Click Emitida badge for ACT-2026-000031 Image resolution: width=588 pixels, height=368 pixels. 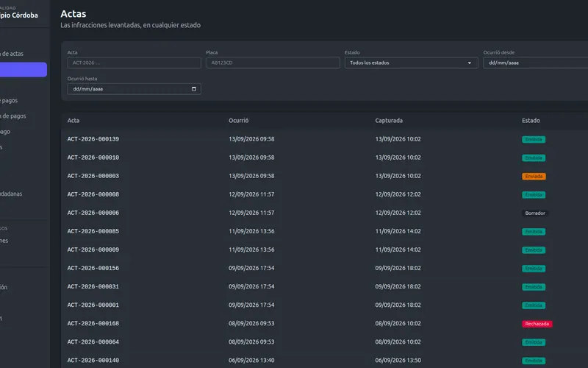[x=534, y=287]
